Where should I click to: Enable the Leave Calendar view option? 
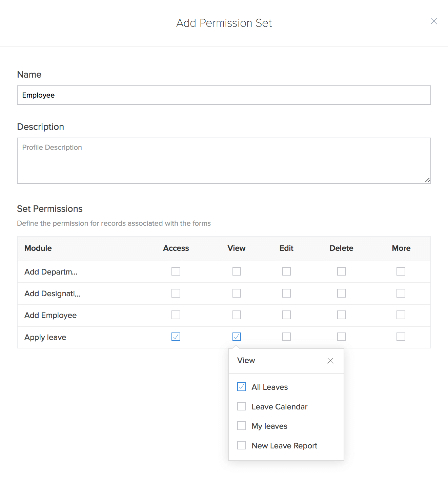pos(242,406)
